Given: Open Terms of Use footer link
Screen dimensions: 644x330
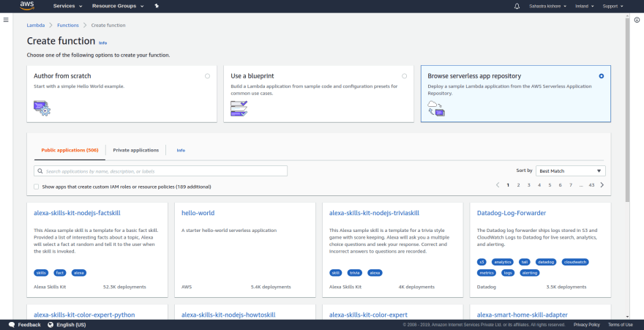Looking at the screenshot, I should [620, 325].
